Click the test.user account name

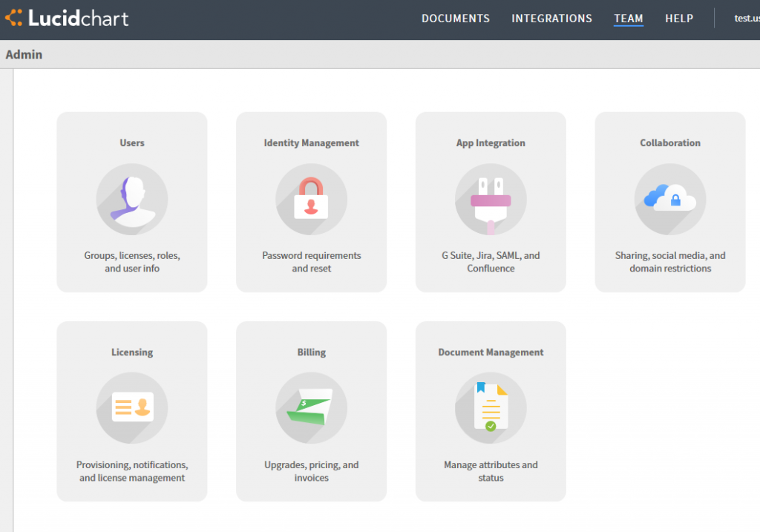[x=747, y=19]
